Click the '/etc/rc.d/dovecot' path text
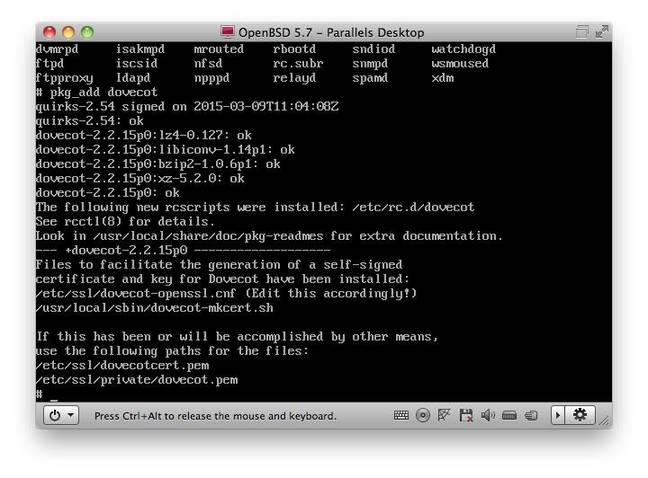 [413, 207]
